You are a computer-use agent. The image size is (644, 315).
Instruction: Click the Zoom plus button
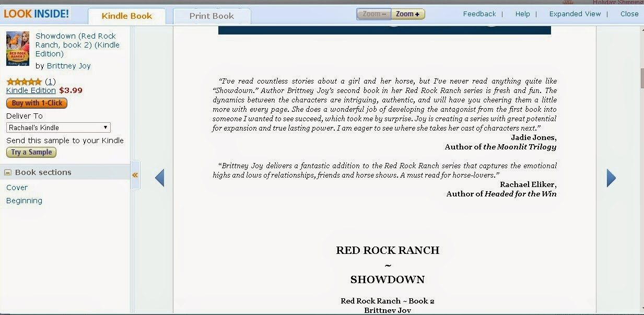(x=407, y=14)
